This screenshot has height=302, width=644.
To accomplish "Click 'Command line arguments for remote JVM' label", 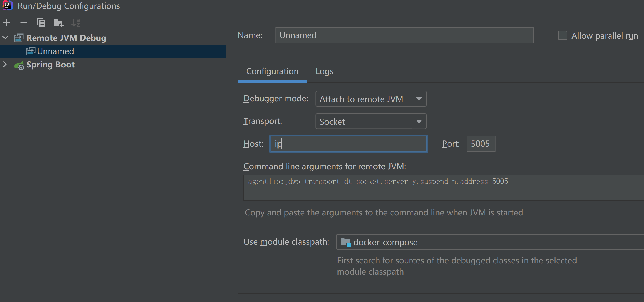I will coord(325,167).
